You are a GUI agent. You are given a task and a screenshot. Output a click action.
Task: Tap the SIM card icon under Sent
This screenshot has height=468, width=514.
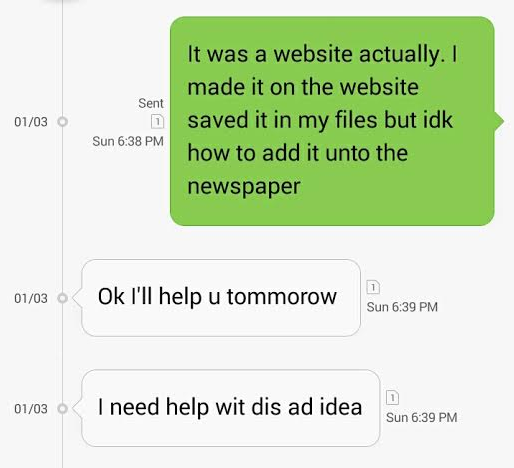tap(157, 122)
